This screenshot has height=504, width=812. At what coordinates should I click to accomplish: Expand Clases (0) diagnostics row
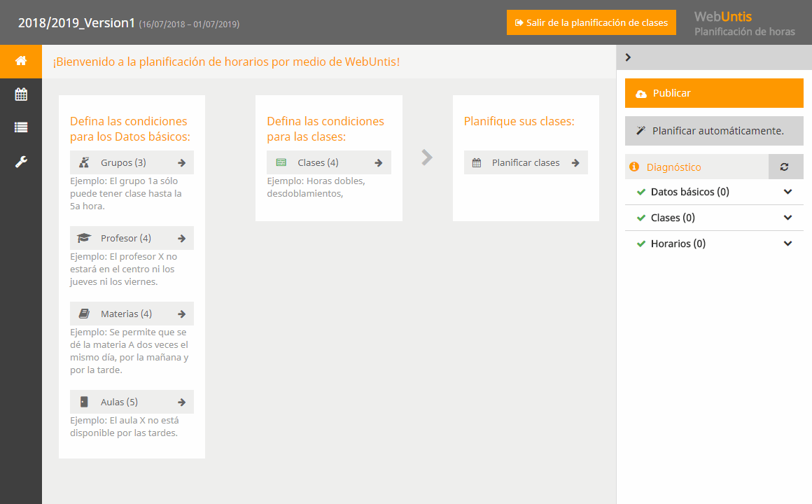coord(714,218)
